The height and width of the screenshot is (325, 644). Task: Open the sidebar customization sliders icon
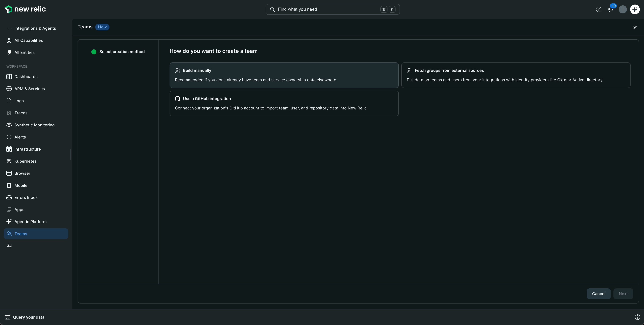point(9,246)
